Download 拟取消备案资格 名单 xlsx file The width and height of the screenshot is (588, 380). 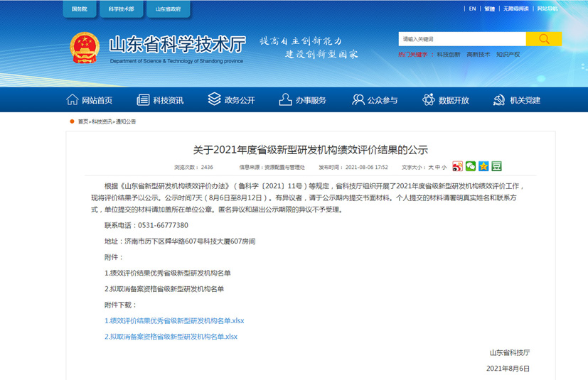171,336
